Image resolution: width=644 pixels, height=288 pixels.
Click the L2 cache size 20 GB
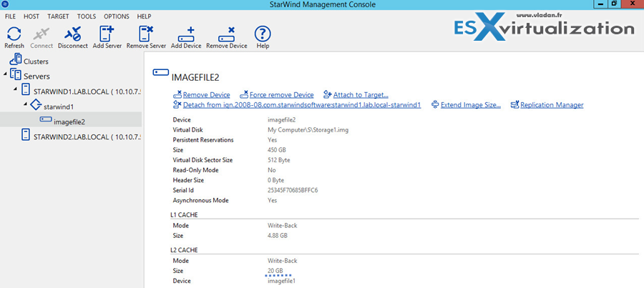click(x=275, y=271)
